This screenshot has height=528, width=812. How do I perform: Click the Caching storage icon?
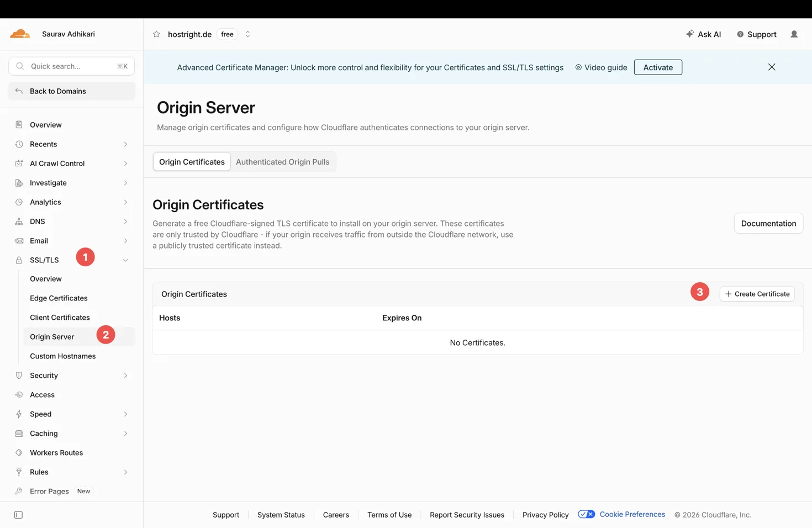coord(19,434)
